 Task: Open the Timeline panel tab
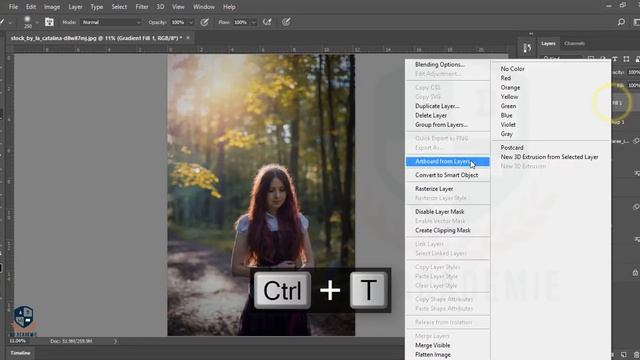coord(20,353)
